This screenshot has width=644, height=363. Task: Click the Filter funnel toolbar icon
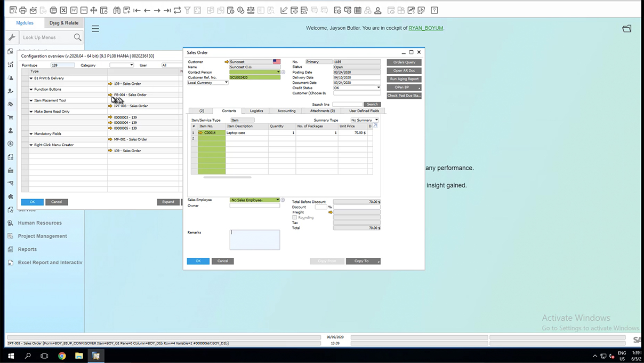pos(188,10)
